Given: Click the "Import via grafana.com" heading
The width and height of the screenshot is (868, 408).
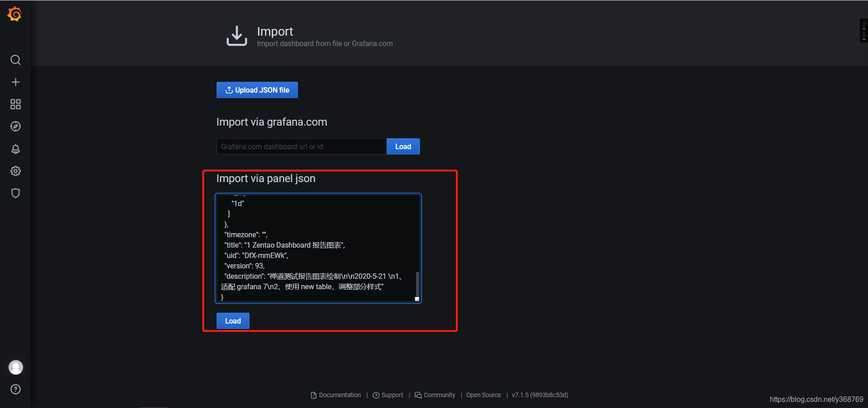Looking at the screenshot, I should pos(272,122).
